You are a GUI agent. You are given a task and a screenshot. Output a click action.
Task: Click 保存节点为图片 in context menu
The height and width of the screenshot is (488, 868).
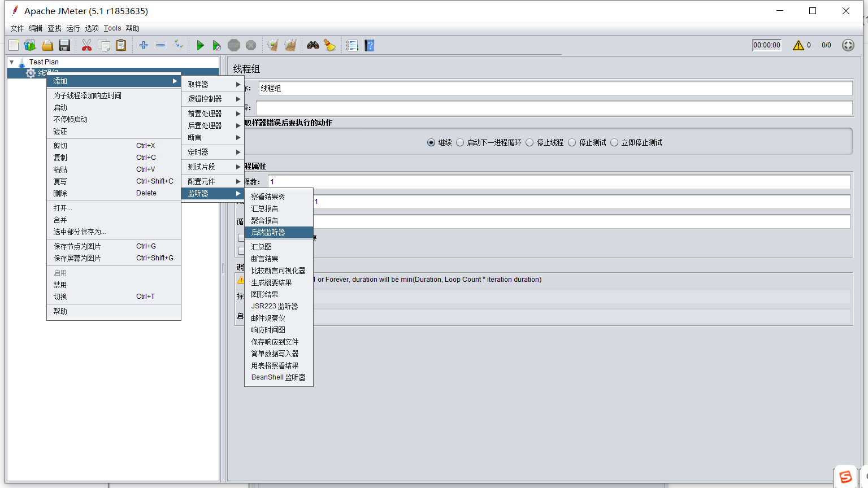(x=114, y=246)
